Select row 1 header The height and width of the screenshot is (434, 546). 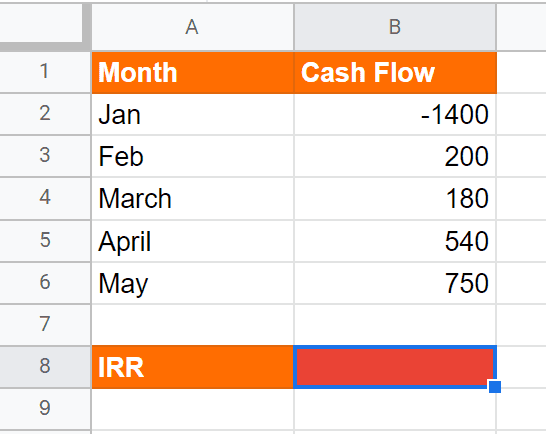pyautogui.click(x=45, y=72)
